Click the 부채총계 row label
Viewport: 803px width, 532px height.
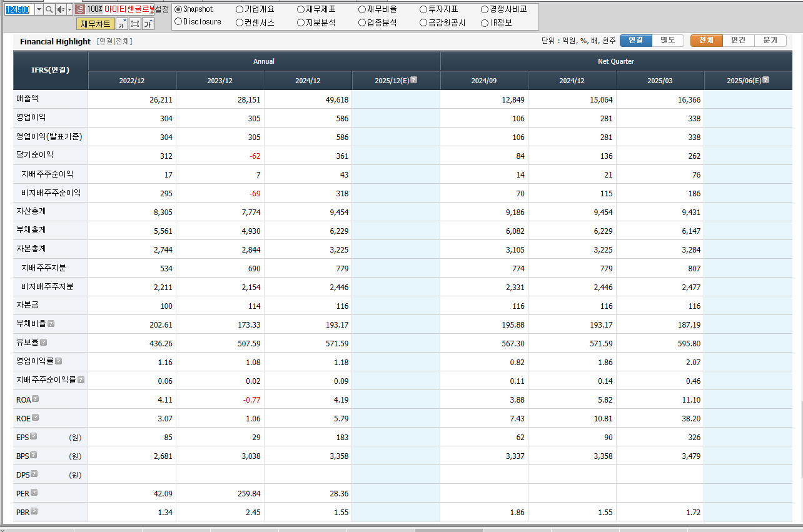coord(31,229)
